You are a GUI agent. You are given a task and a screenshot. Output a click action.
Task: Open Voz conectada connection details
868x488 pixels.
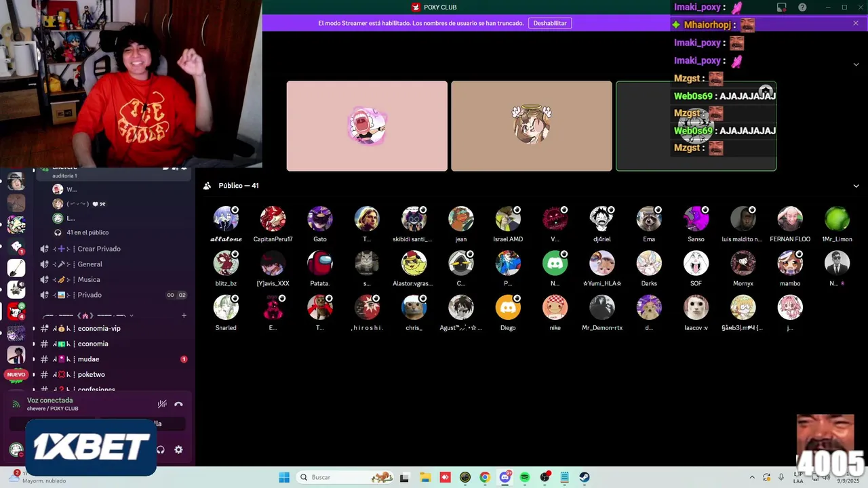50,400
